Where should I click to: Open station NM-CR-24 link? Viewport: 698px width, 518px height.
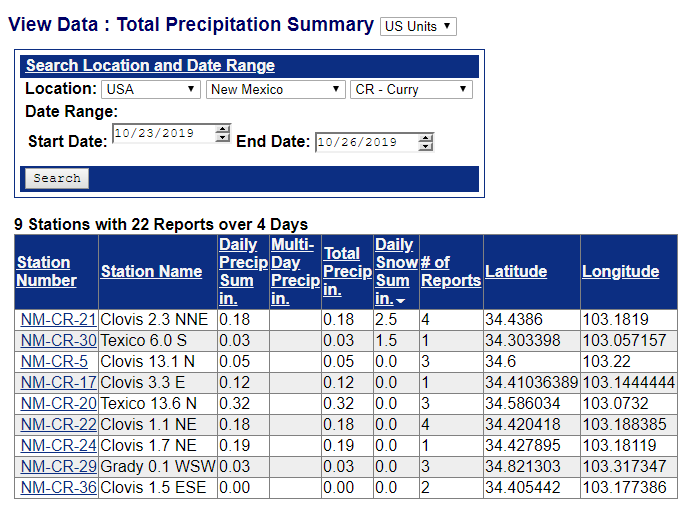click(58, 445)
